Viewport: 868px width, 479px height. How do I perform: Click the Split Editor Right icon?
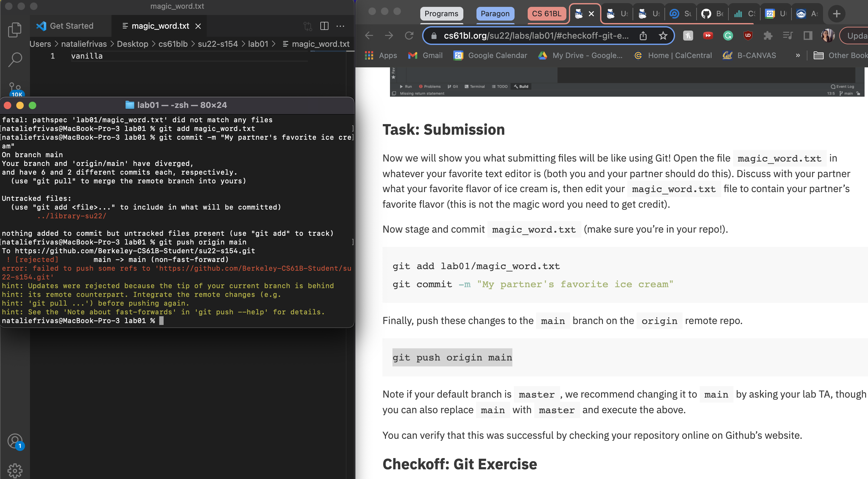[324, 26]
